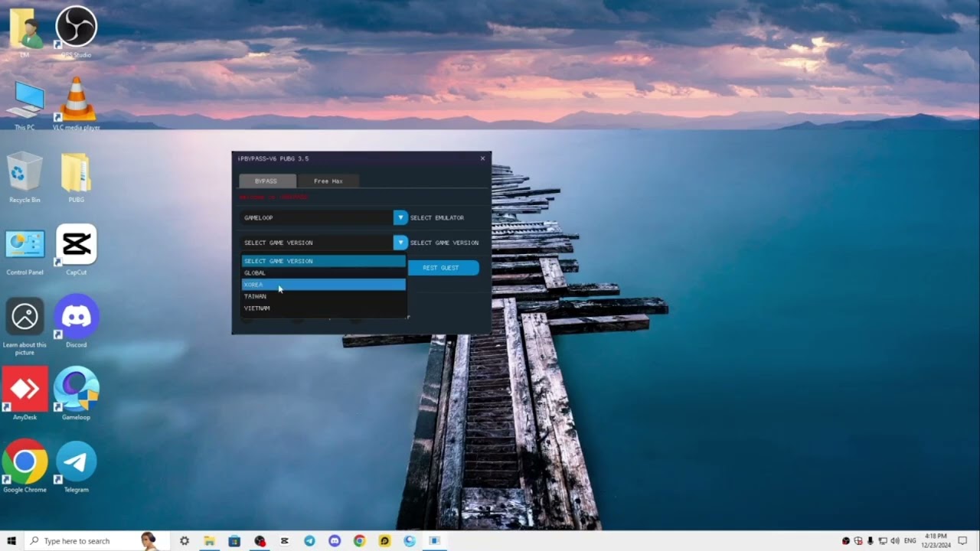Image resolution: width=980 pixels, height=551 pixels.
Task: Click the SELECT GAME VERSION label beside arrow
Action: tap(444, 243)
